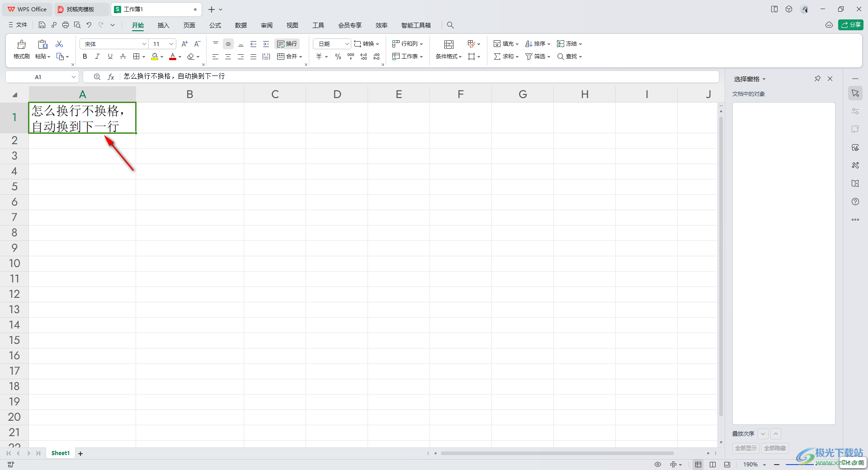Align text right horizontally
This screenshot has height=470, width=868.
(x=241, y=56)
